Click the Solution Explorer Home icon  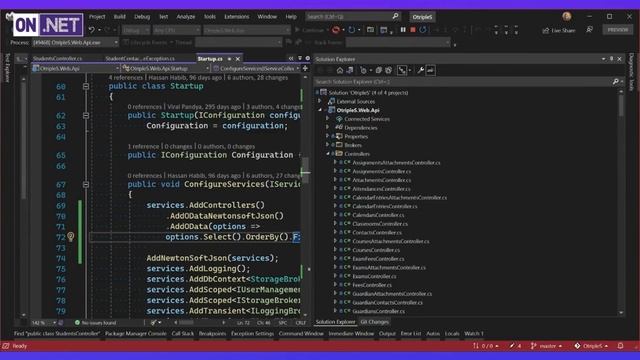coord(340,70)
